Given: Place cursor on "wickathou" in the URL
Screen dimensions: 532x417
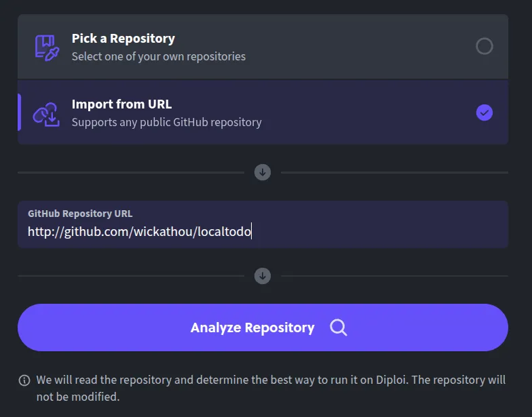Looking at the screenshot, I should (166, 232).
